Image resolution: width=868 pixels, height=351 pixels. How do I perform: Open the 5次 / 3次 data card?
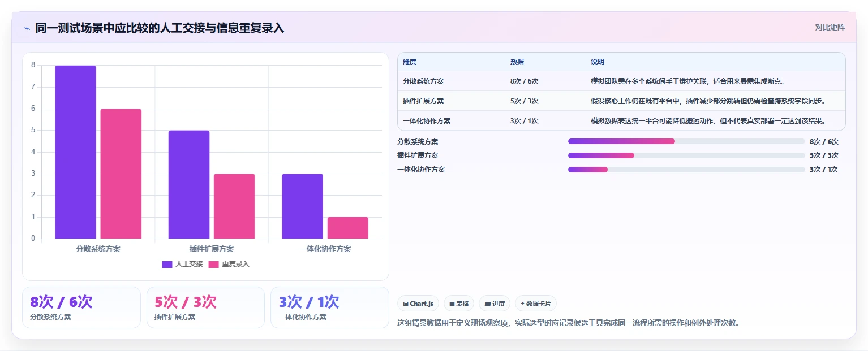205,307
